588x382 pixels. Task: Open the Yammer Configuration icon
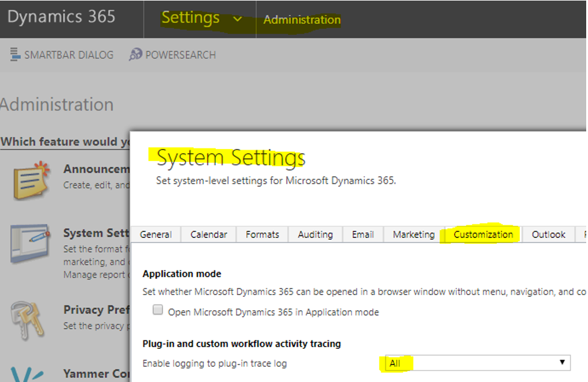27,374
